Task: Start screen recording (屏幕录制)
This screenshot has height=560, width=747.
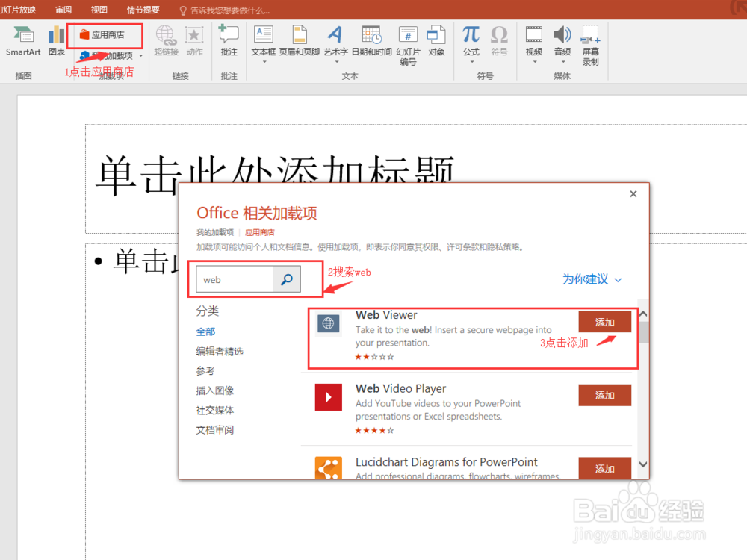Action: (591, 46)
